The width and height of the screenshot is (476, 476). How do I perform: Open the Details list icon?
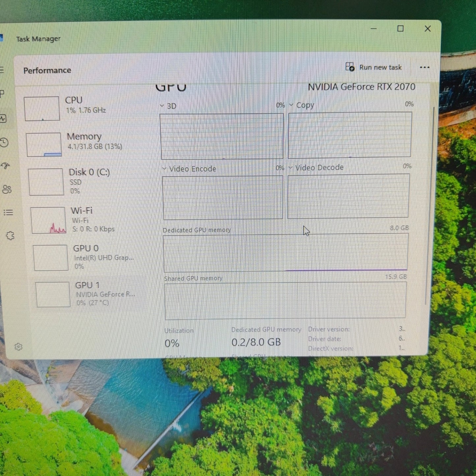pos(8,212)
